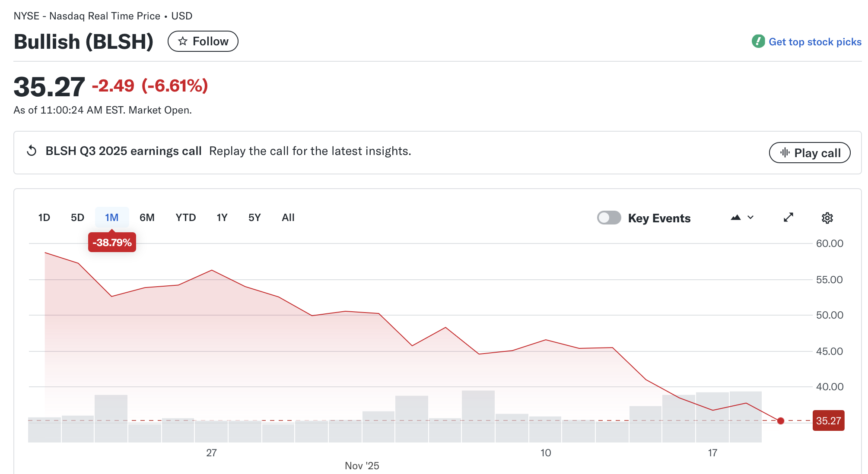868x474 pixels.
Task: Click the replay icon beside earnings call
Action: click(x=32, y=151)
